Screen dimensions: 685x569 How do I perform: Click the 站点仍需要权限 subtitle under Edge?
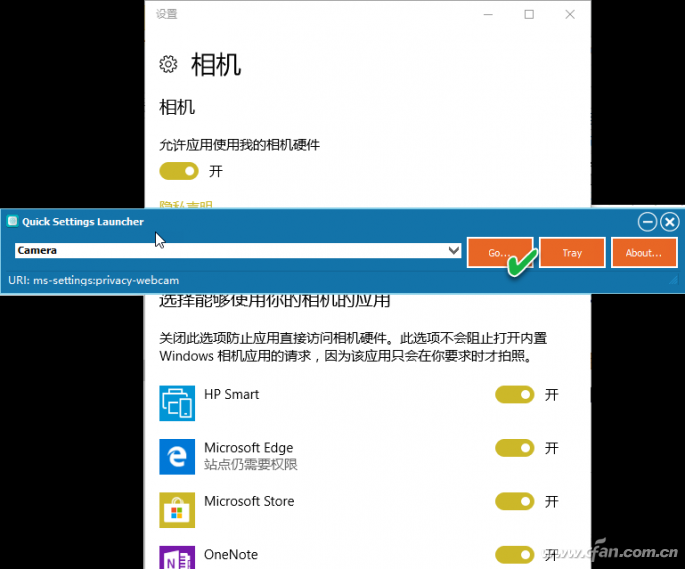pos(251,464)
